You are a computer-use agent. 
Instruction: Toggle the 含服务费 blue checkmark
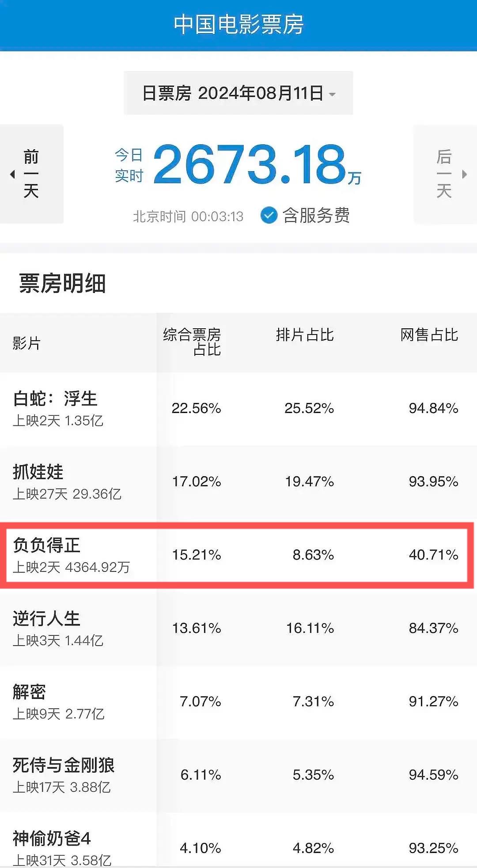point(269,215)
